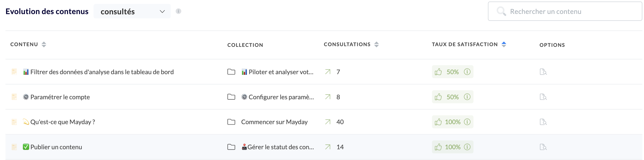The height and width of the screenshot is (160, 644).
Task: Open preview icon for Paramétrer le compte row
Action: 543,97
